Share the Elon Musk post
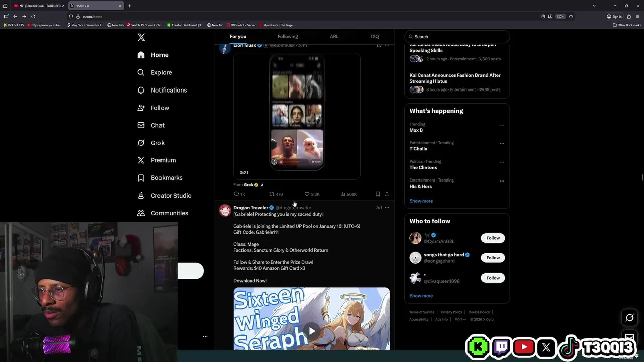Screen dimensions: 644x362 (x=387, y=194)
